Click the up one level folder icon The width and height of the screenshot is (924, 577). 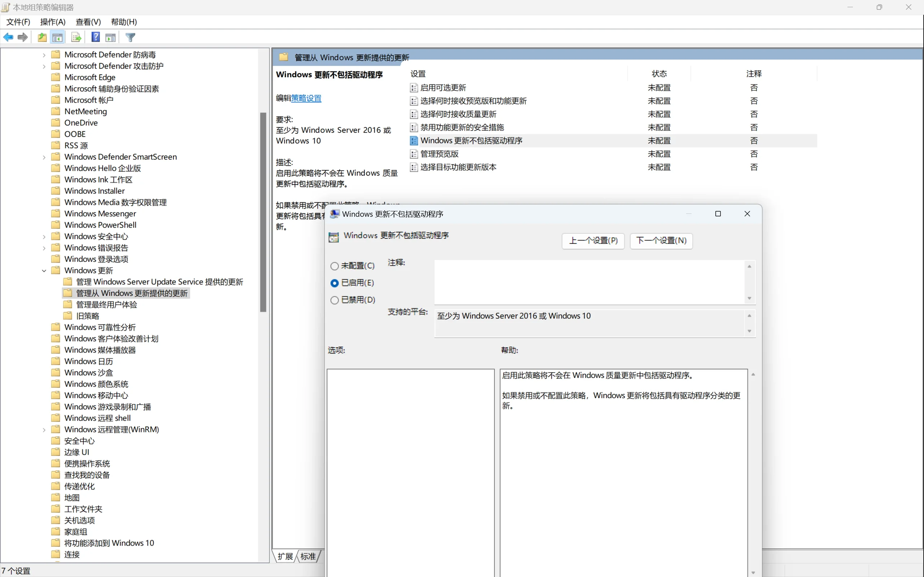[x=42, y=38]
